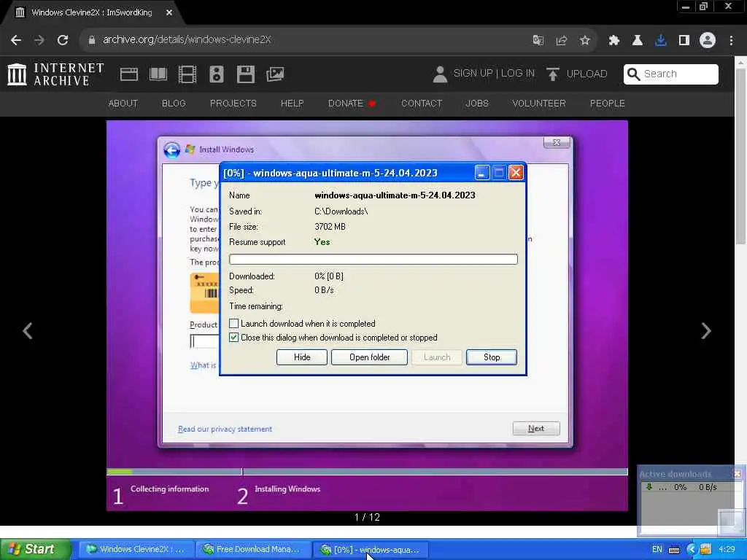The image size is (747, 560).
Task: Click the on-screen keyboard tray icon
Action: click(x=674, y=550)
